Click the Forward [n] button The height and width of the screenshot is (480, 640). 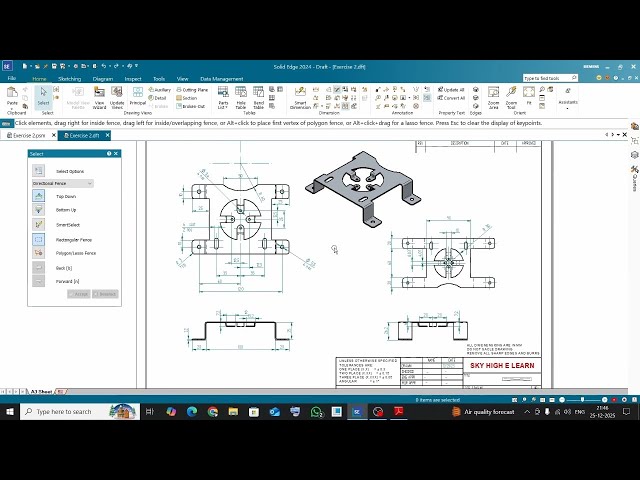click(x=38, y=281)
